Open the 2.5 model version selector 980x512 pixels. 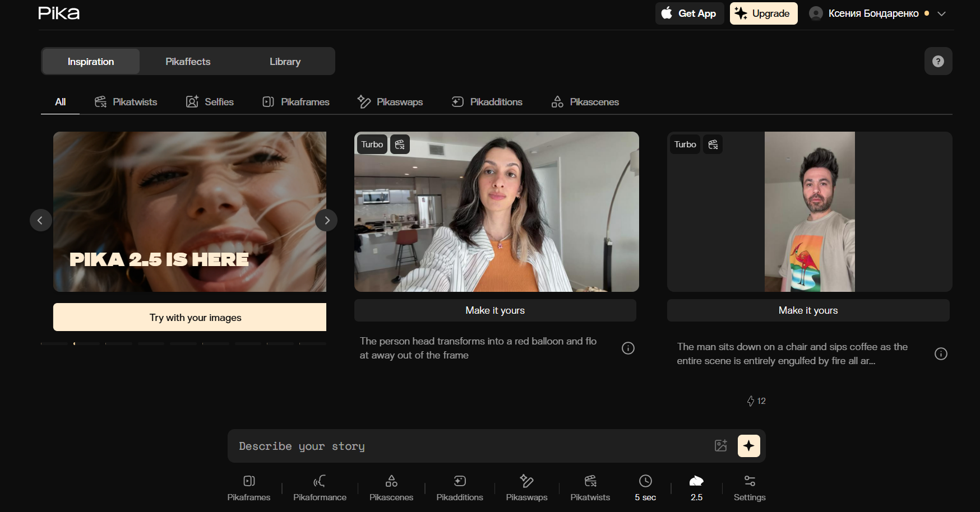point(696,488)
